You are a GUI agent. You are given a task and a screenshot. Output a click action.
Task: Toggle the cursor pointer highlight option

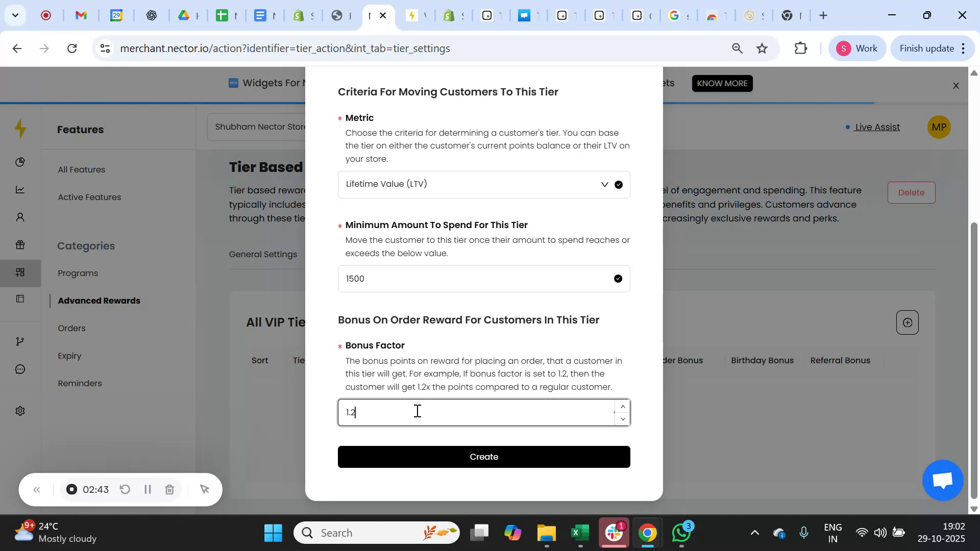pos(205,489)
